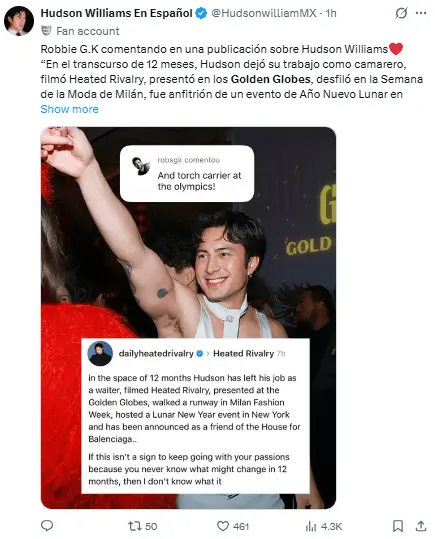435x539 pixels.
Task: Click the dailyheatedrivalry avatar in image
Action: 100,354
